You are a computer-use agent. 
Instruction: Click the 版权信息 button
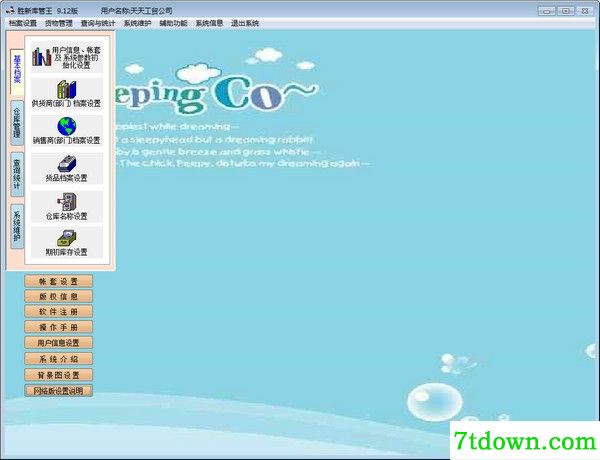tap(59, 296)
